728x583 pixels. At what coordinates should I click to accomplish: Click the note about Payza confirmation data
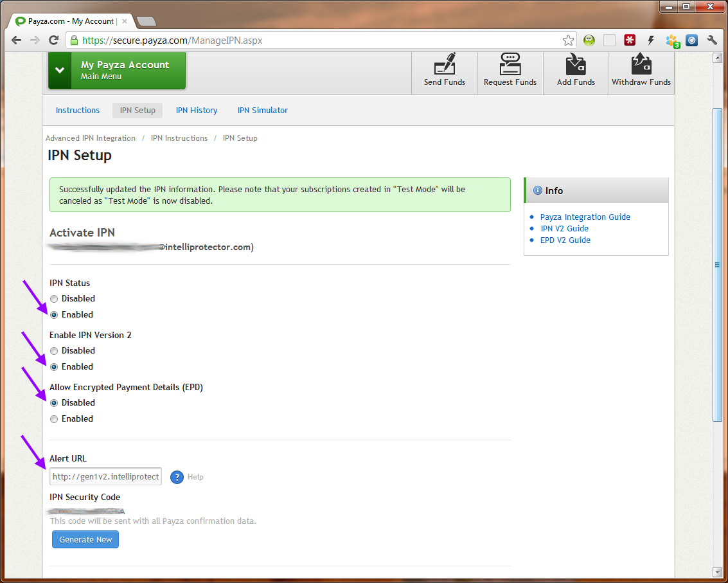pyautogui.click(x=153, y=521)
